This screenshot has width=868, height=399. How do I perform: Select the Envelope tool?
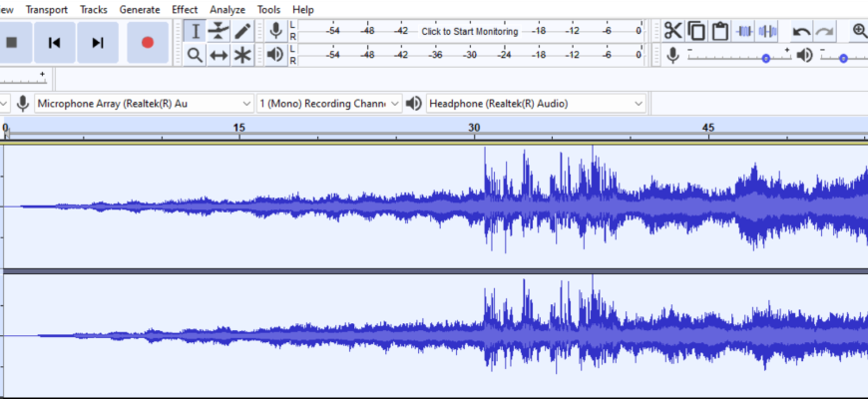219,31
